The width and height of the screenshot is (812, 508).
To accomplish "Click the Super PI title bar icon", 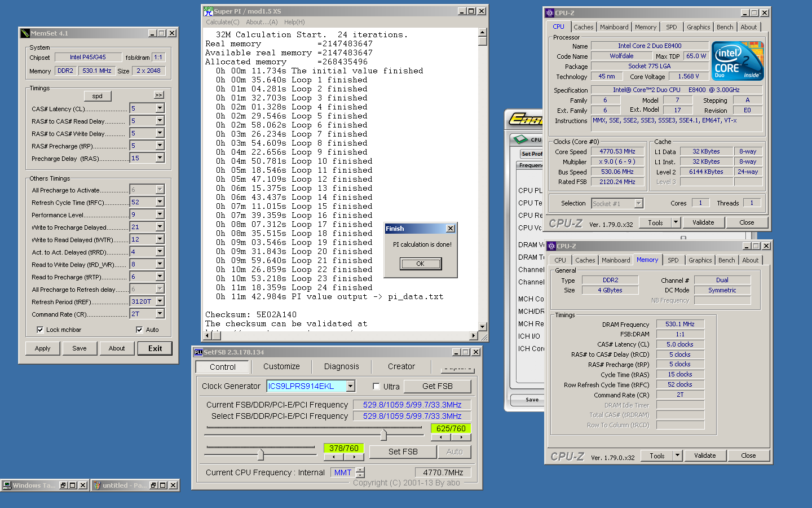I will [208, 11].
